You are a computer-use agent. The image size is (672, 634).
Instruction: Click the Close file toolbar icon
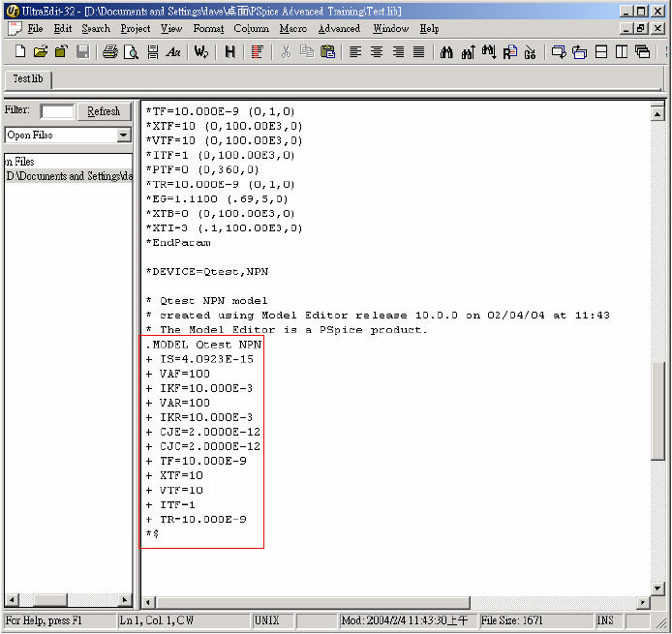[61, 52]
